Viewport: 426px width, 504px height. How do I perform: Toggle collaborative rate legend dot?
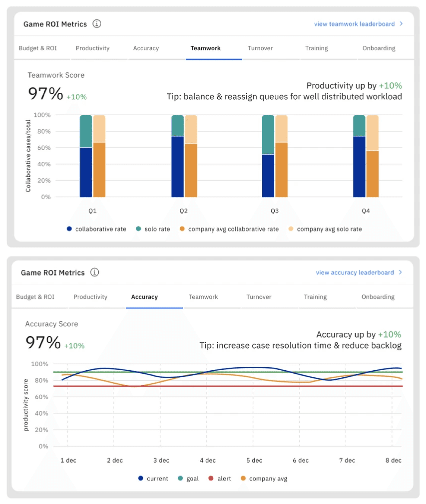[x=69, y=229]
